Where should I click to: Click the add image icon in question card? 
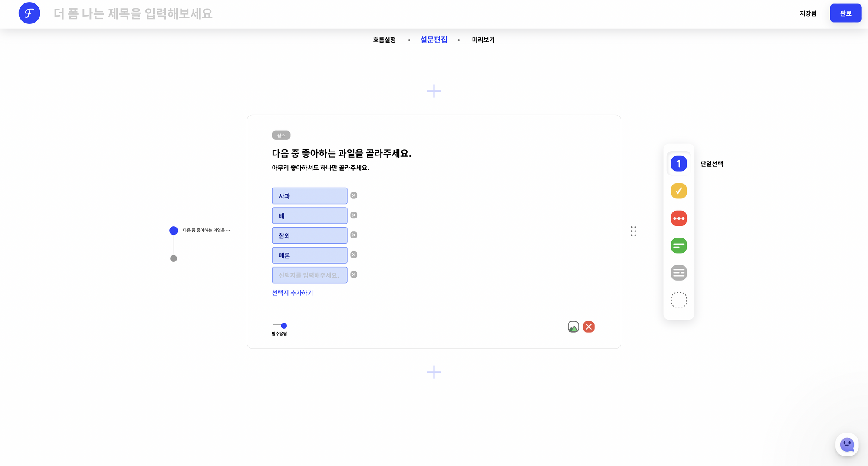point(573,327)
